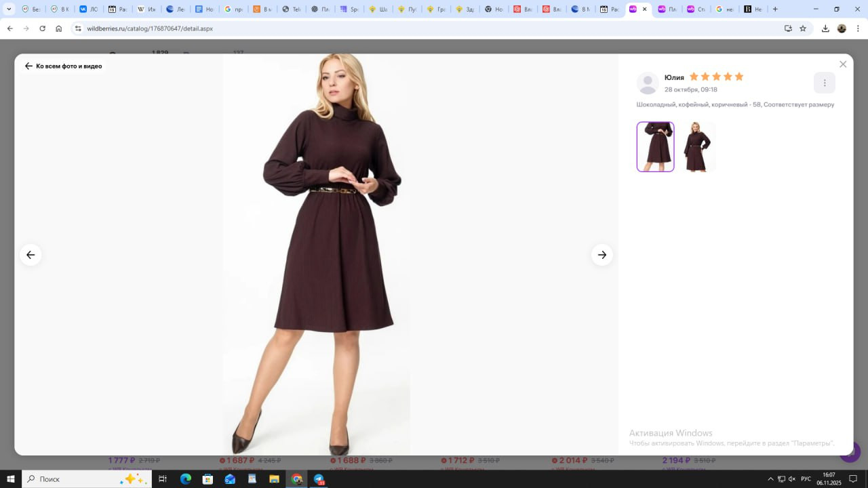Go to previous review photo with left arrow

point(31,255)
